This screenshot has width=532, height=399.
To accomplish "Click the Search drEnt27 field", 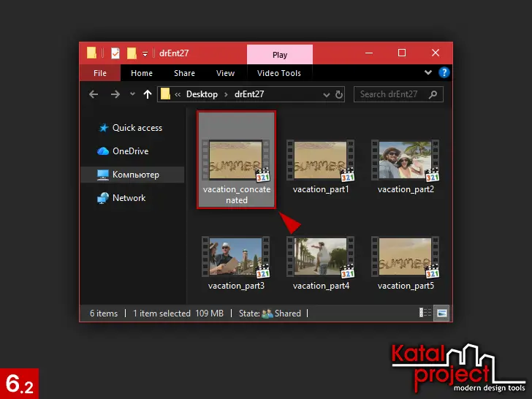I will point(392,94).
